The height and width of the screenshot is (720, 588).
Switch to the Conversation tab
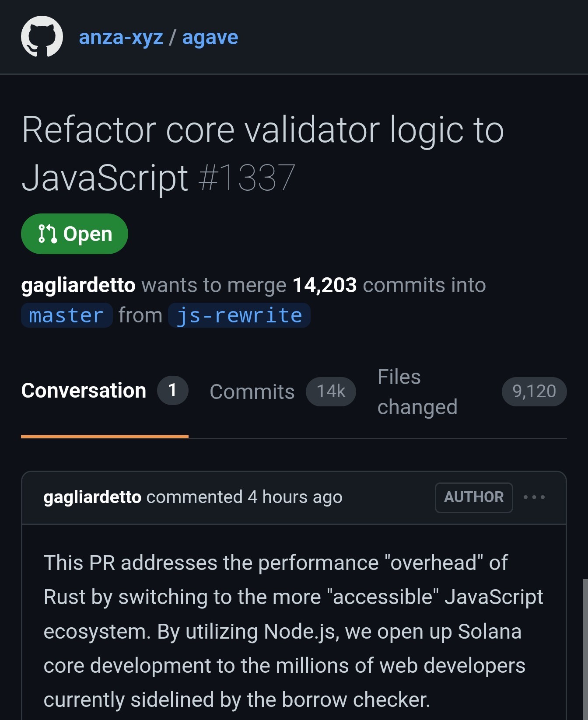84,391
